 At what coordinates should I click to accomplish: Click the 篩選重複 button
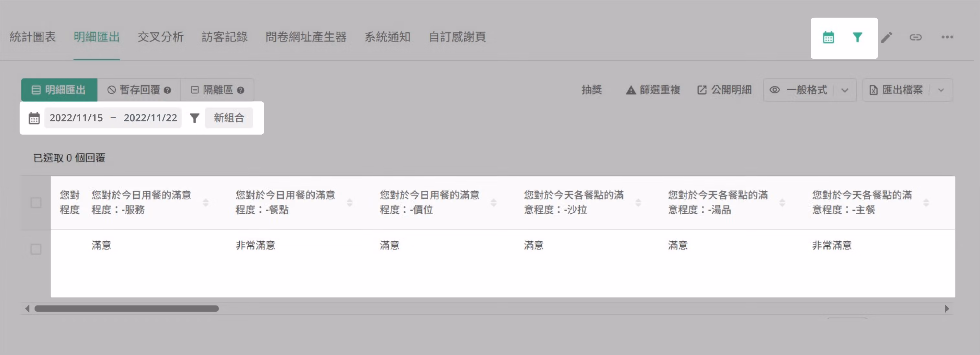[653, 90]
